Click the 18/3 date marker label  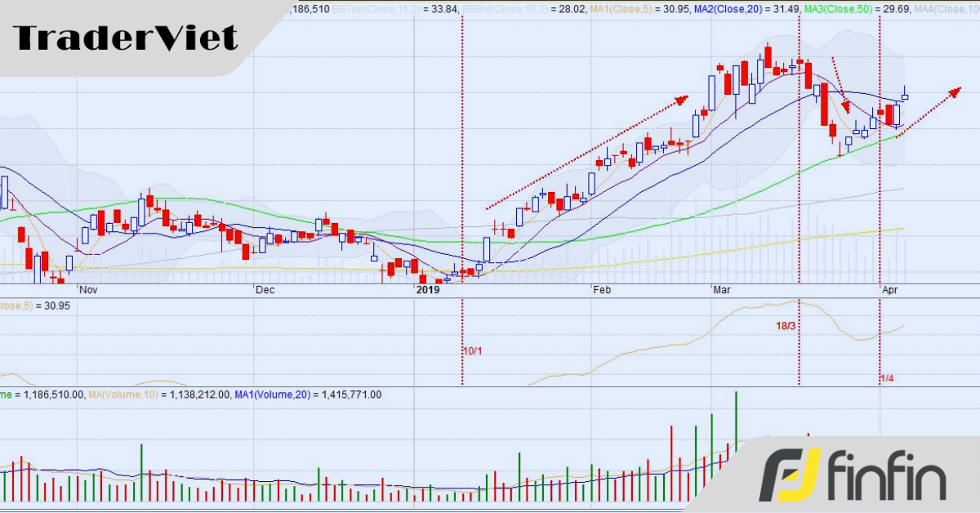point(786,326)
